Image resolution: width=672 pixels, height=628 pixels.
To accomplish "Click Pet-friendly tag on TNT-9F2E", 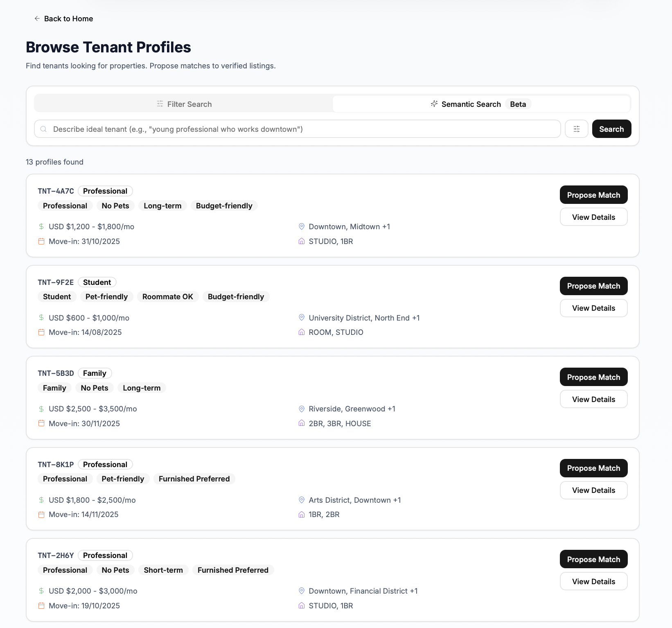I will [x=106, y=297].
